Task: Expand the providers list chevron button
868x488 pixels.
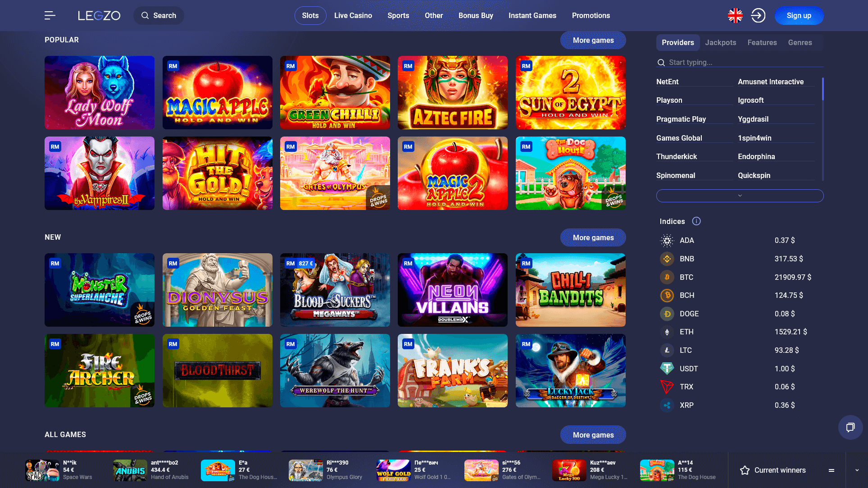Action: 740,196
